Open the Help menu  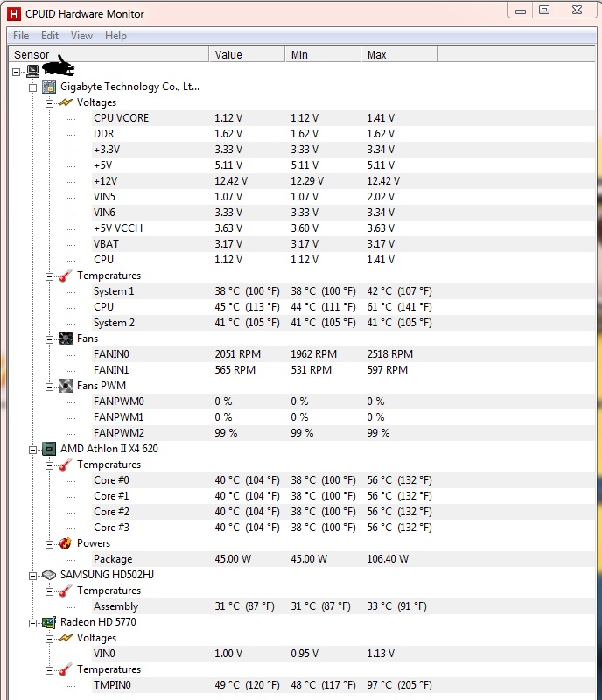tap(115, 36)
